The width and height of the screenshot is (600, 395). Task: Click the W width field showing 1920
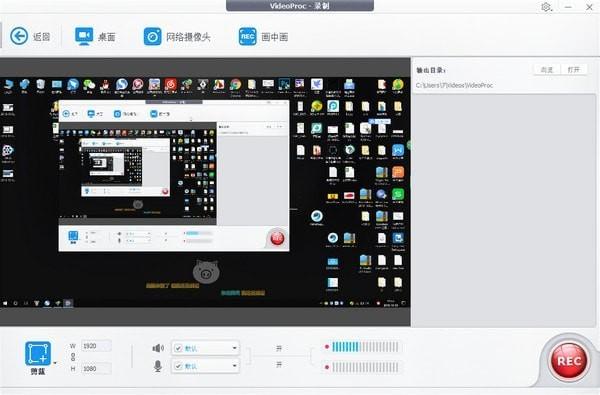(96, 346)
